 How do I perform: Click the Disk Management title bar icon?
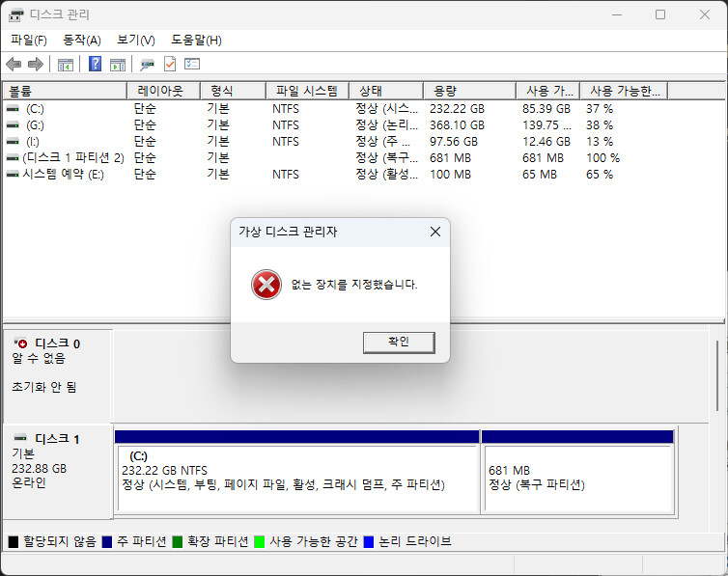(15, 14)
